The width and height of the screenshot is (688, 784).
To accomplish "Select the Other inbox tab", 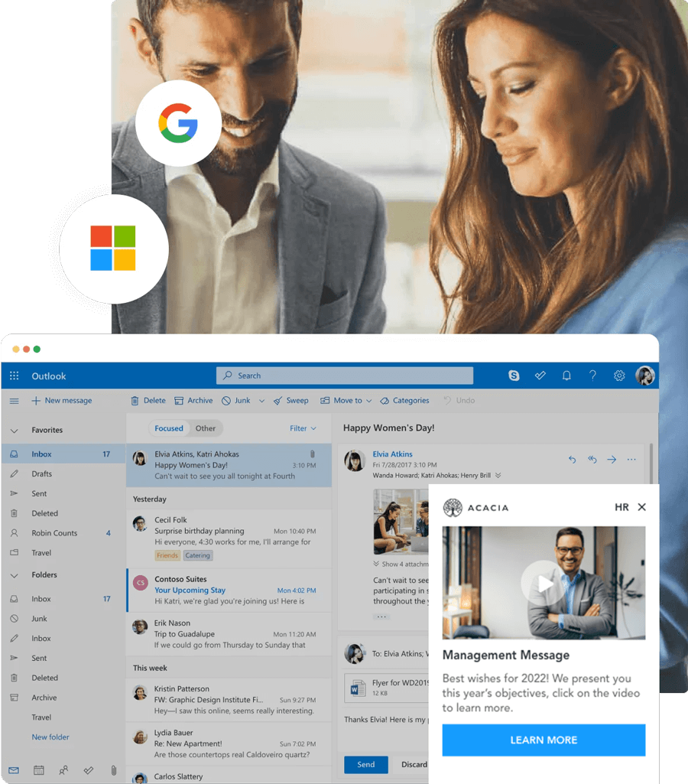I will 206,428.
